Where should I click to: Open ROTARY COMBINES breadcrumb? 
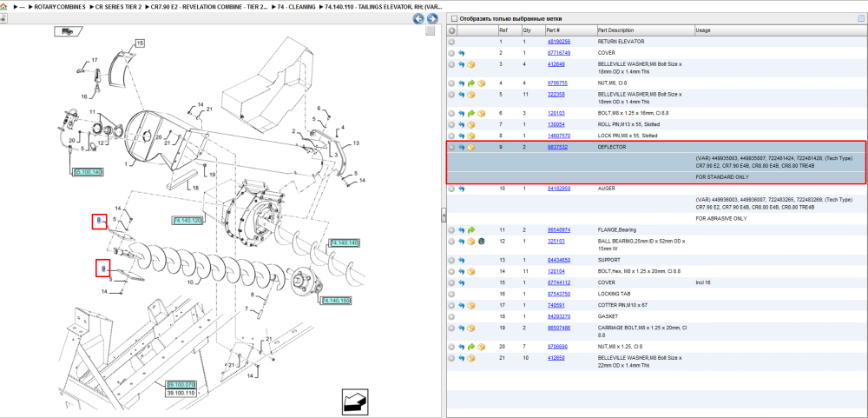(60, 7)
